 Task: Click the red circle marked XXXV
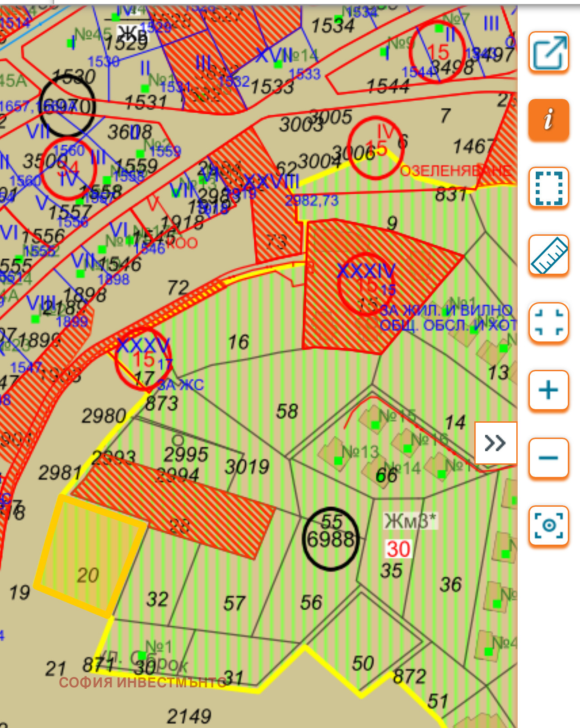coord(143,359)
